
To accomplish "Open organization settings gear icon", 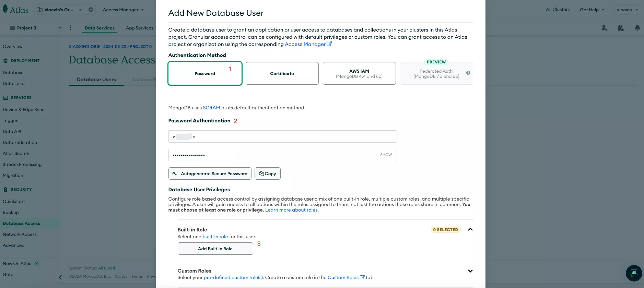I will [91, 10].
